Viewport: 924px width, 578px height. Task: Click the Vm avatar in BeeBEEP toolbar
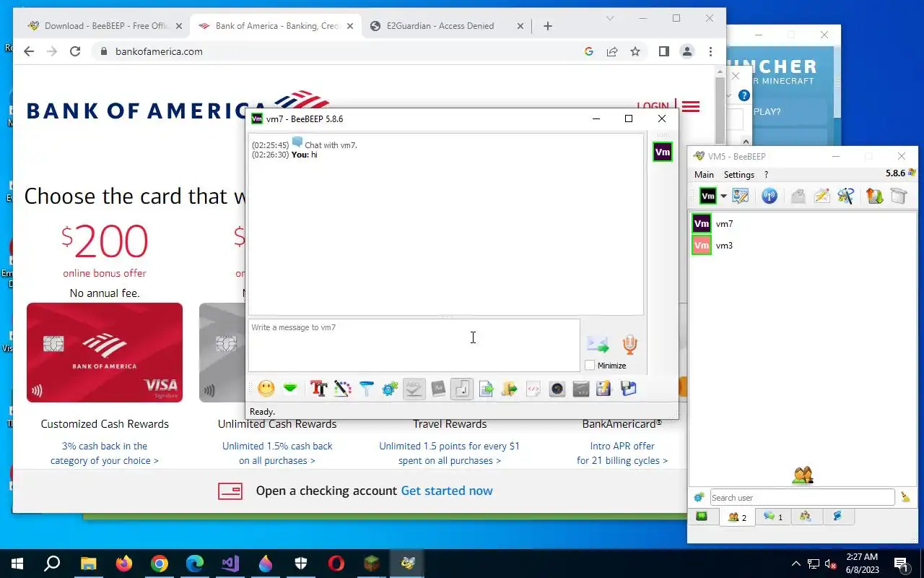pyautogui.click(x=708, y=196)
